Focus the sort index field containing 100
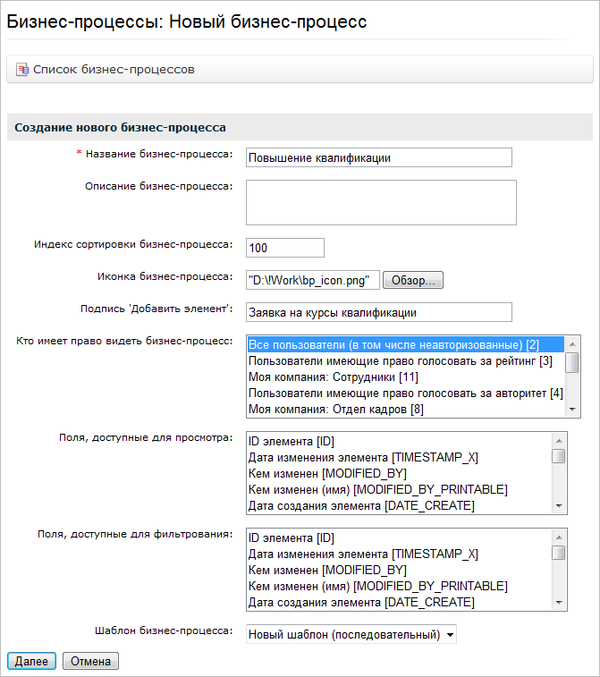The width and height of the screenshot is (600, 677). [x=284, y=247]
